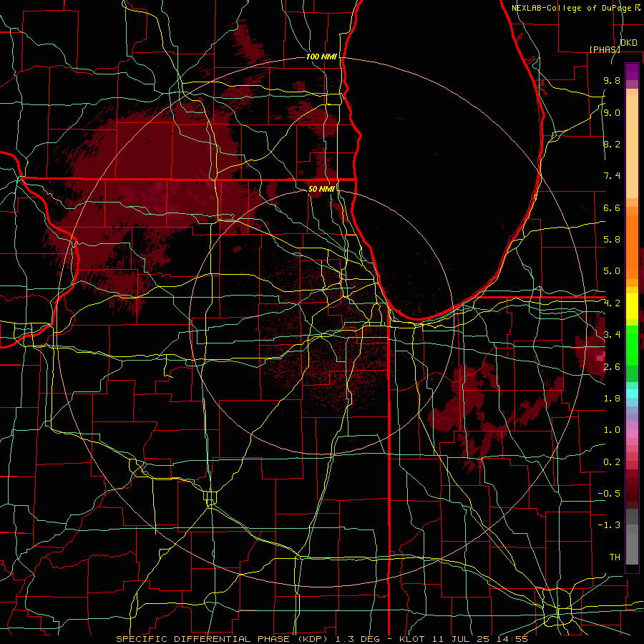Click the -1.3 scale label
Screen dimensions: 644x644
coord(609,525)
